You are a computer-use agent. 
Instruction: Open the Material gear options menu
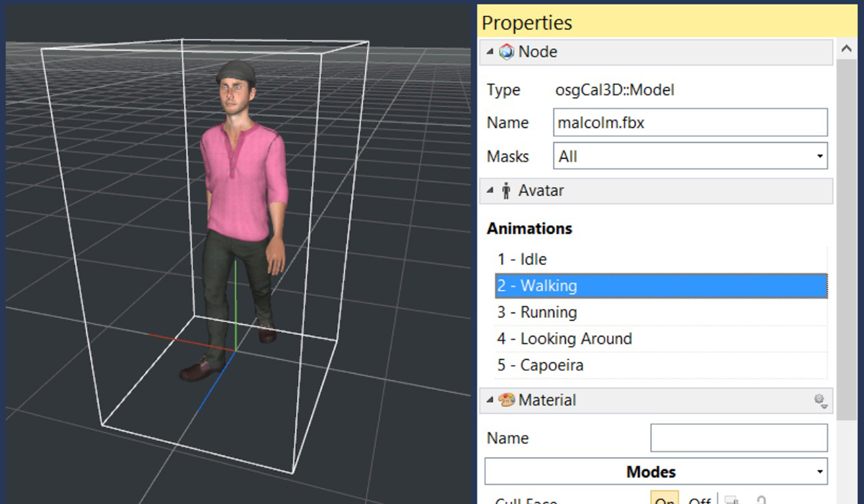(819, 401)
